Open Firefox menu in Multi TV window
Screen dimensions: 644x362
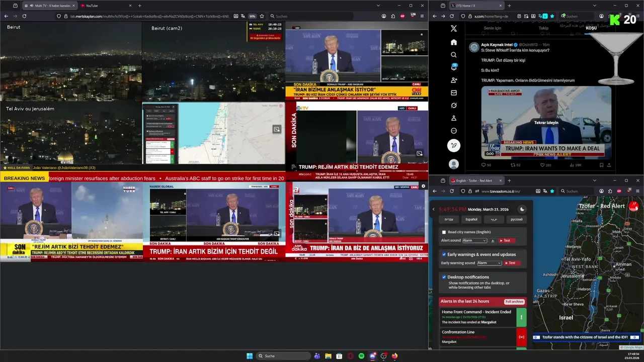(422, 16)
